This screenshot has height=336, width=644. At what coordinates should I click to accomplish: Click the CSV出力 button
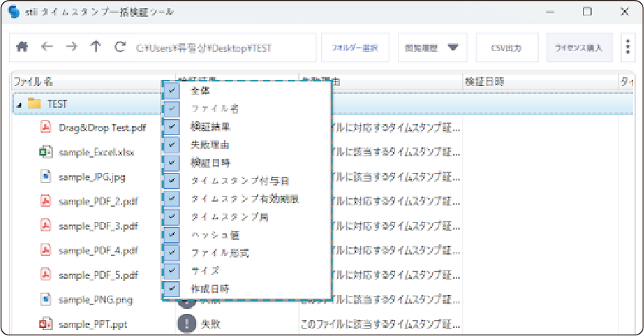point(506,48)
